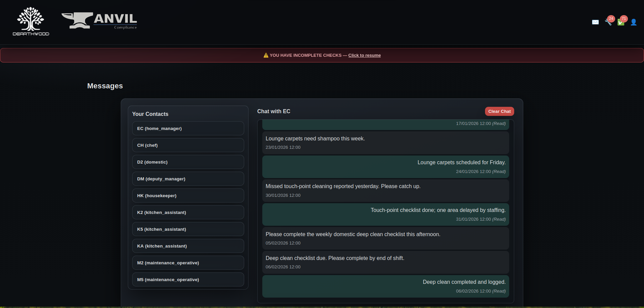Click the Dearthwood tree logo

(x=31, y=21)
